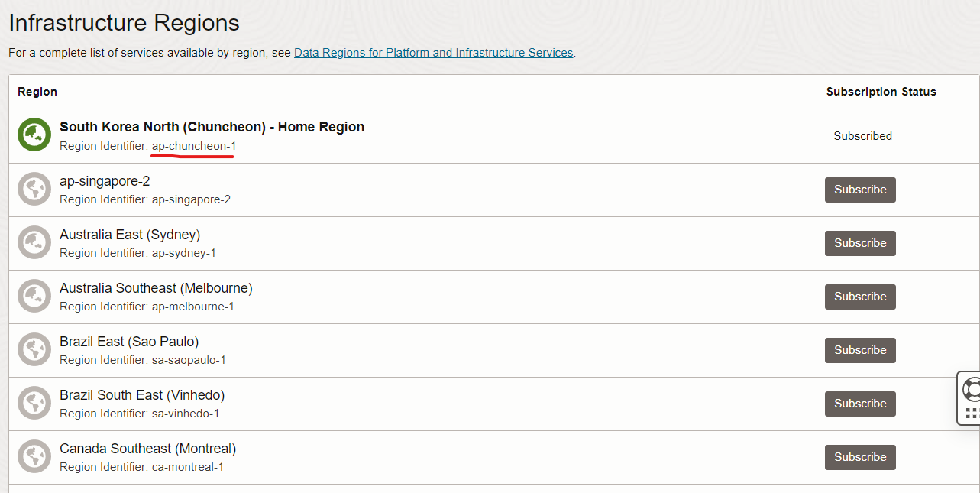Subscribe to Australia Southeast (Melbourne) region
This screenshot has height=493, width=980.
[x=860, y=297]
